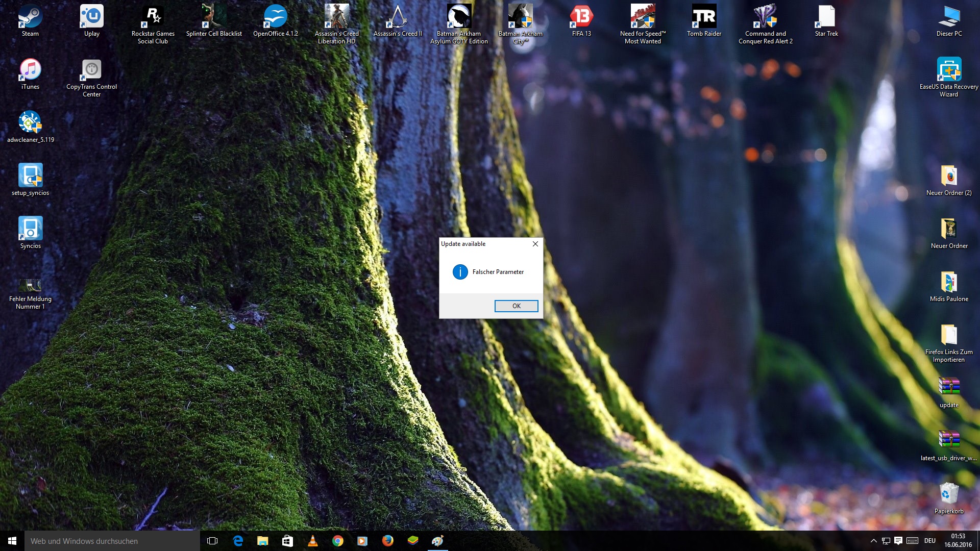Click OK to dismiss the Falscher Parameter dialog
The height and width of the screenshot is (551, 980).
[x=516, y=306]
